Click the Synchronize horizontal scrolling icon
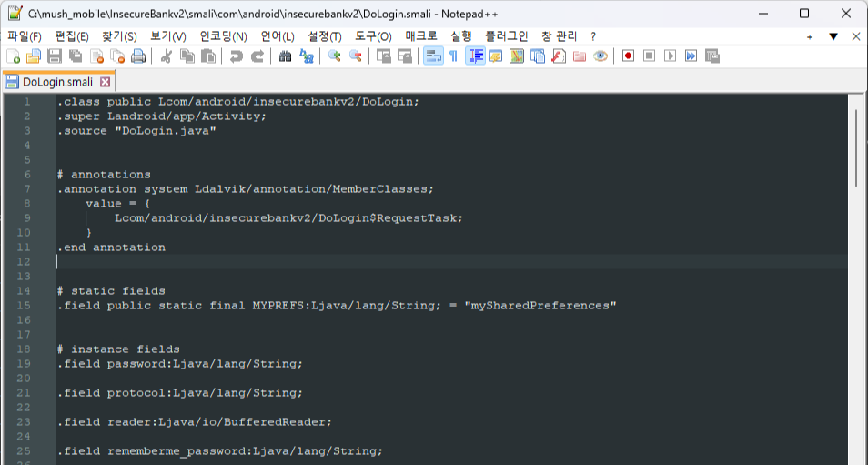868x465 pixels. pyautogui.click(x=405, y=56)
